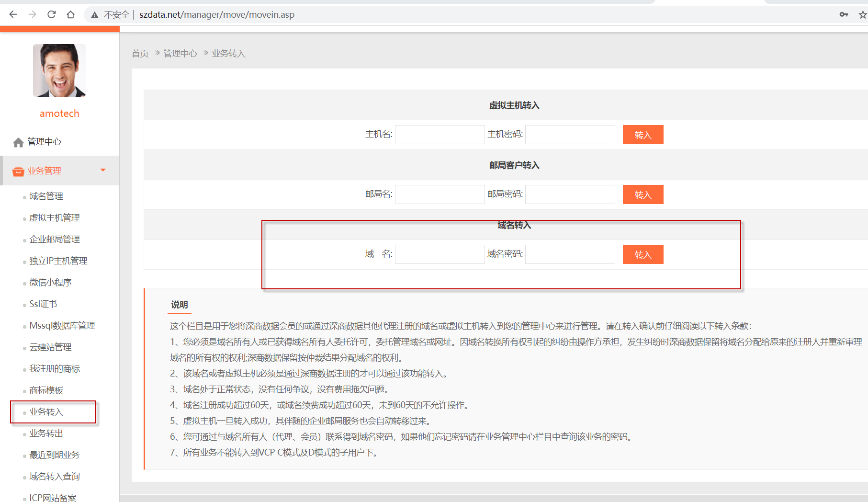Click the browser home icon
The width and height of the screenshot is (868, 502).
point(70,14)
